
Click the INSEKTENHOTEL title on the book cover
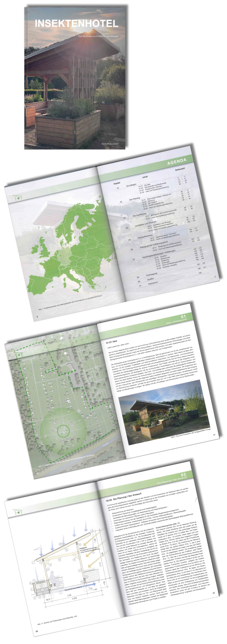tap(77, 23)
